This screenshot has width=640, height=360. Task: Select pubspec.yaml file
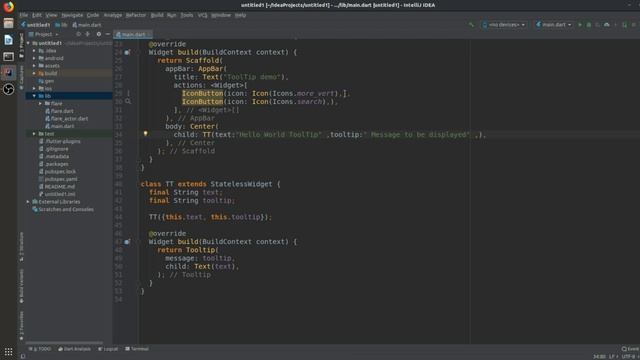(58, 179)
